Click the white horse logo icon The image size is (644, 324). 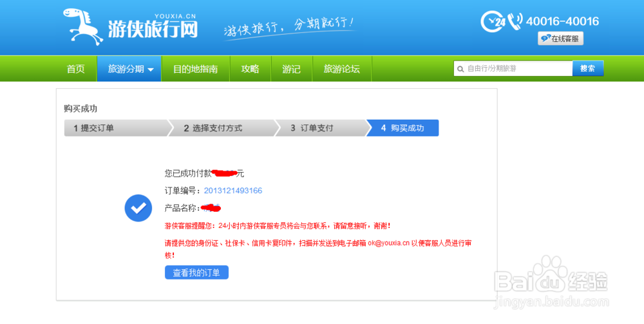pos(82,26)
